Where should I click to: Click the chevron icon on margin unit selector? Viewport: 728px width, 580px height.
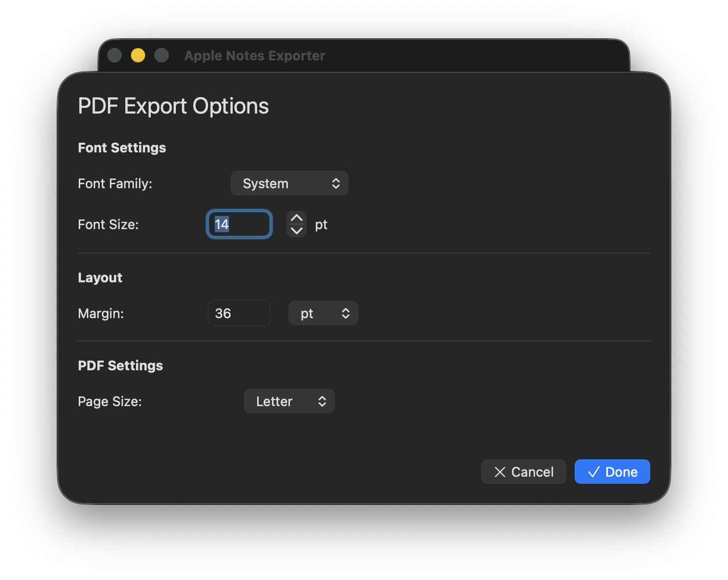346,313
